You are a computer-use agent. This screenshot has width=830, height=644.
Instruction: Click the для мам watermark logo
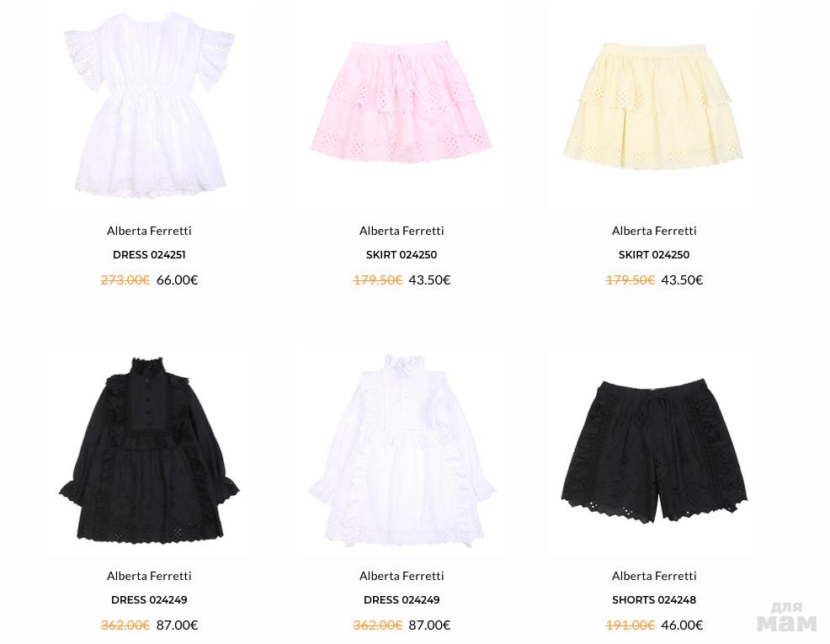tap(786, 617)
